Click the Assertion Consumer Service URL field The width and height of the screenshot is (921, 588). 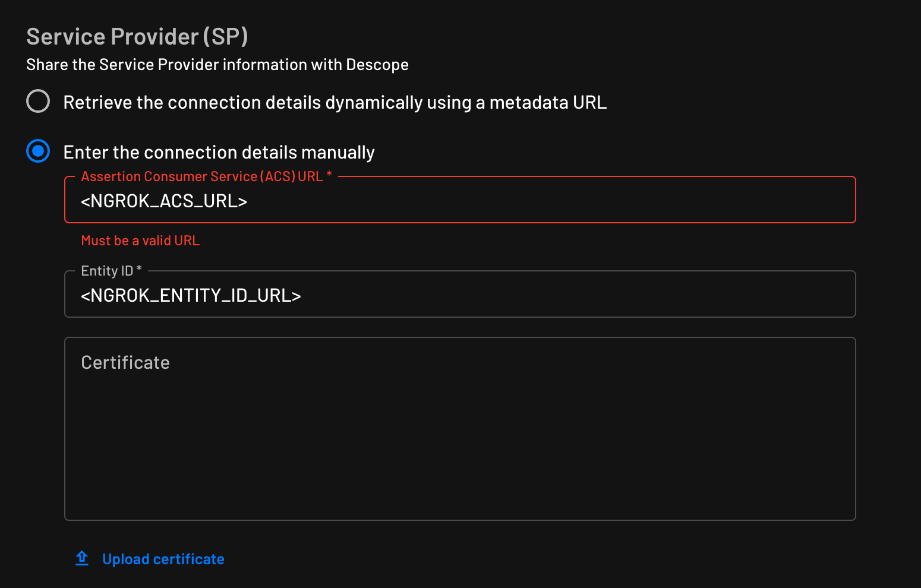click(416, 200)
